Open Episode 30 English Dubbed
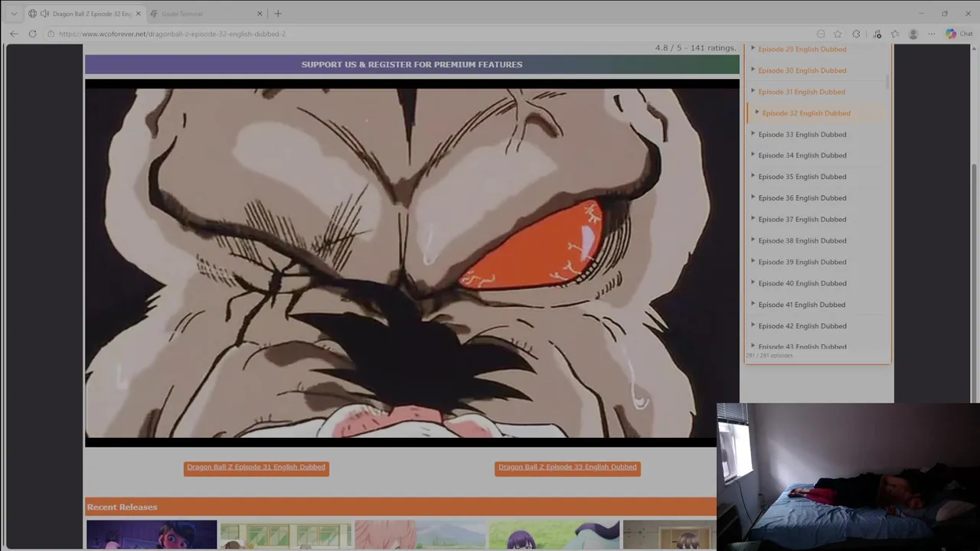 point(802,70)
